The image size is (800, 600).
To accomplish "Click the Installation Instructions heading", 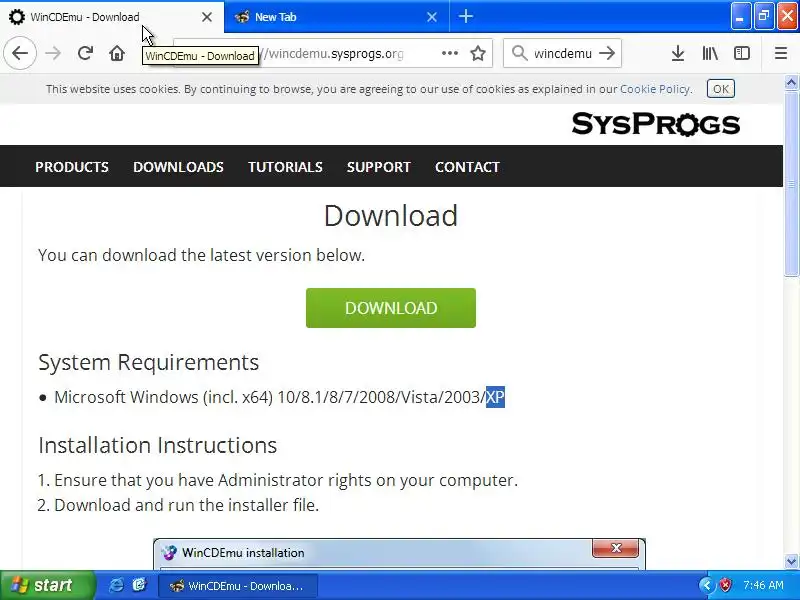I will [x=158, y=445].
